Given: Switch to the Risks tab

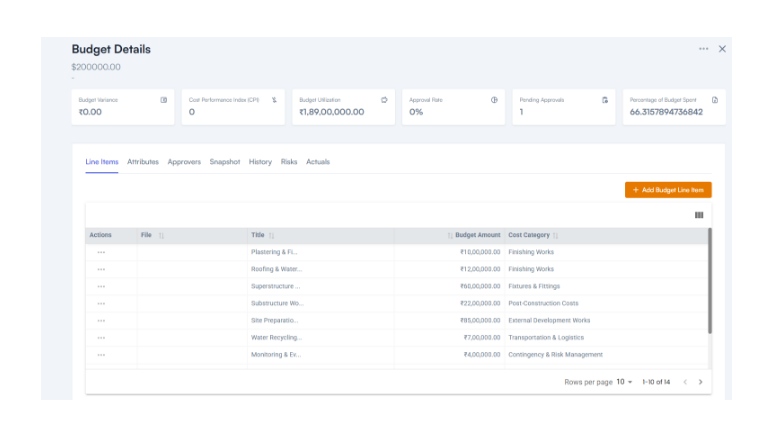Looking at the screenshot, I should coord(289,162).
